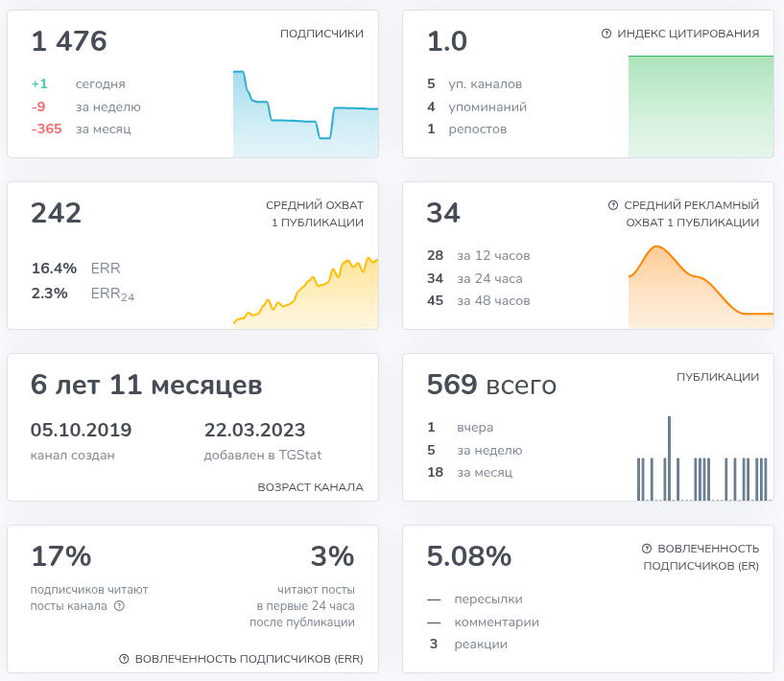Click the 'уп. каналов' label

click(x=485, y=84)
